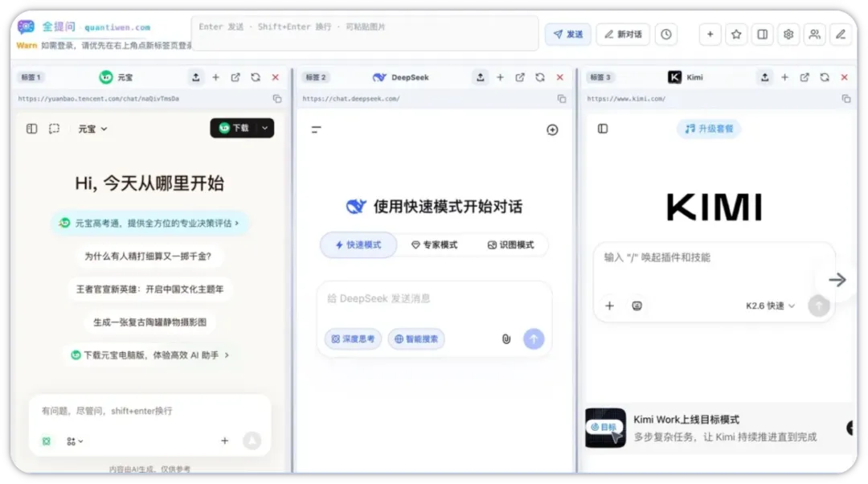The image size is (868, 484).
Task: Open 下载元宝电脑版 link
Action: (149, 355)
